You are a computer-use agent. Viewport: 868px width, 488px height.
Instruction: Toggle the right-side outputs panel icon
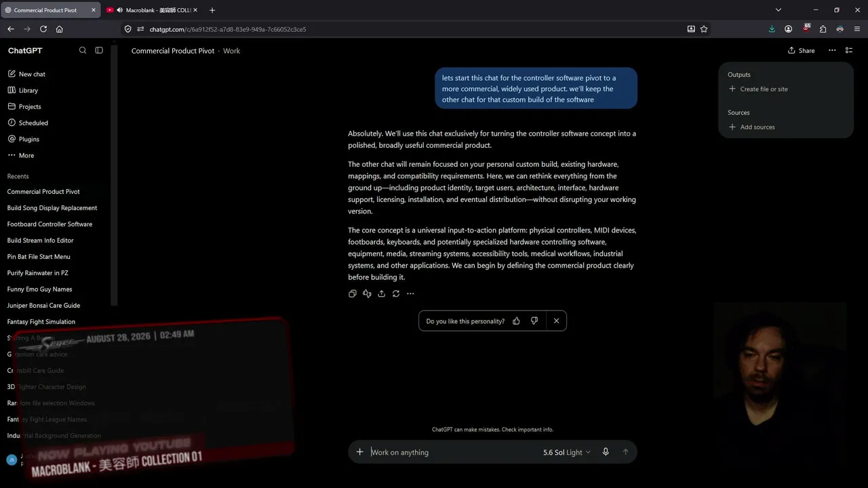[x=849, y=50]
